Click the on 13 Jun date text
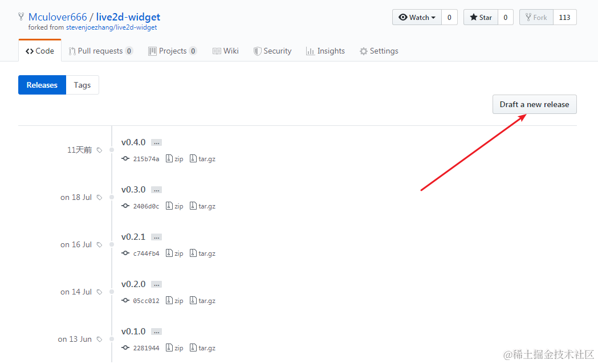Viewport: 598px width, 364px height. tap(75, 340)
